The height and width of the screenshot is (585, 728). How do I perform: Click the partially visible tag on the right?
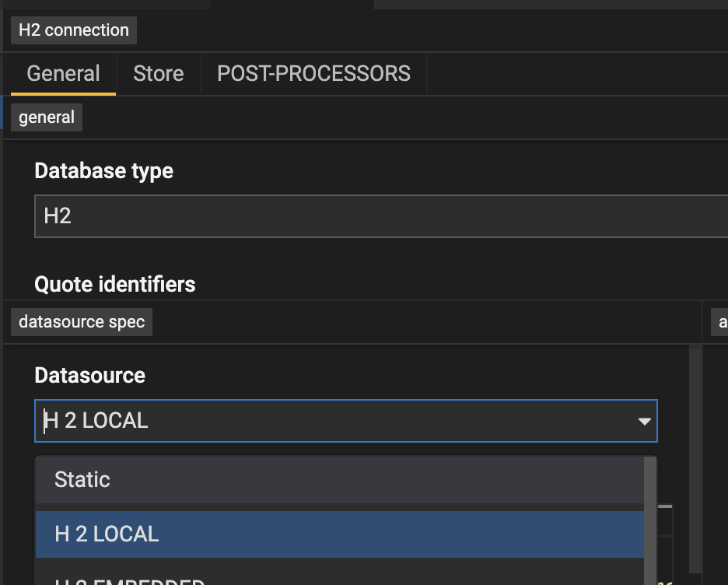(x=721, y=321)
